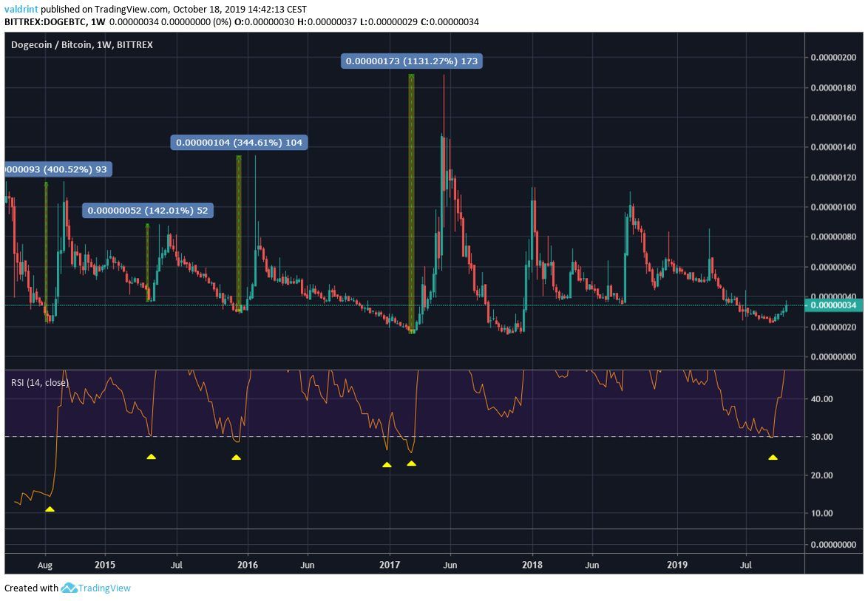Screen dimensions: 868x601
Task: Click the 2019 label on the time axis
Action: 676,565
